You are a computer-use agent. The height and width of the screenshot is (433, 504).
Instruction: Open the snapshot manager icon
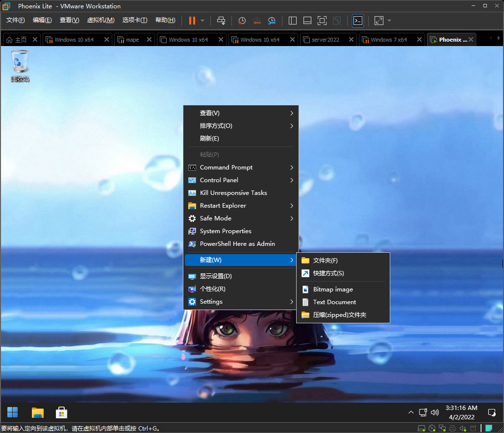[272, 21]
